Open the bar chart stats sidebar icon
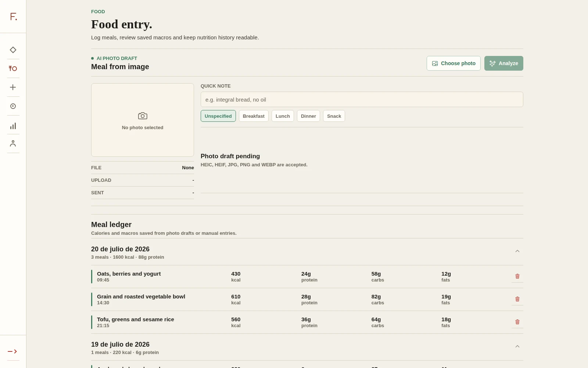 point(13,126)
